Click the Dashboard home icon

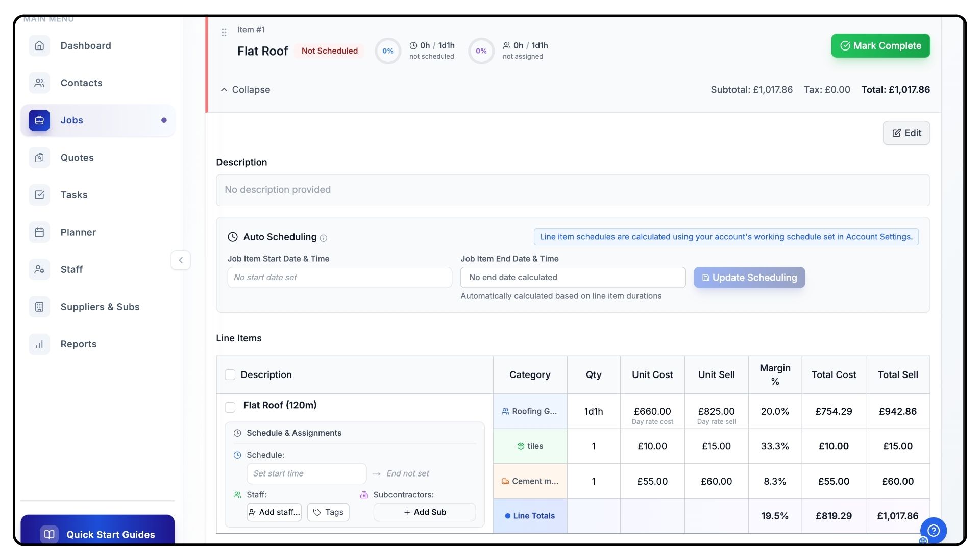[x=39, y=46]
